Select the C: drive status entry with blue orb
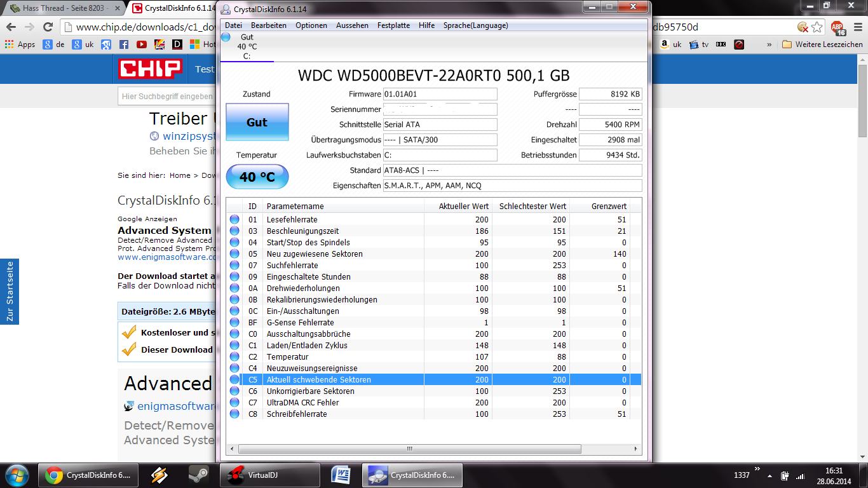 tap(247, 46)
